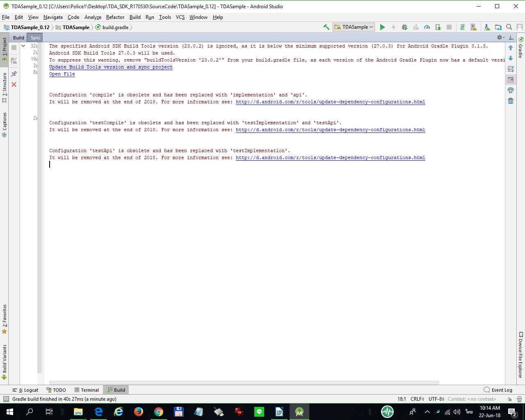The image size is (525, 420).
Task: Open the docs link under the 'compile' warning
Action: point(330,102)
